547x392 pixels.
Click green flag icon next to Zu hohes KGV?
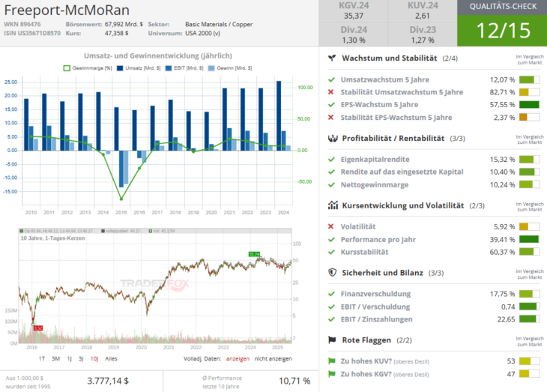click(331, 374)
